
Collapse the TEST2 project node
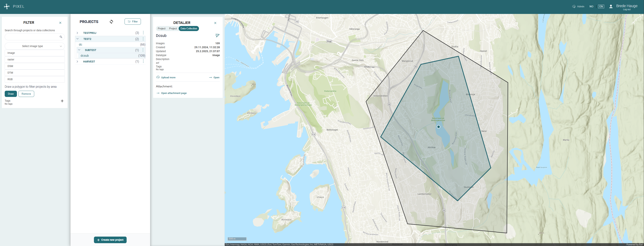tap(78, 39)
